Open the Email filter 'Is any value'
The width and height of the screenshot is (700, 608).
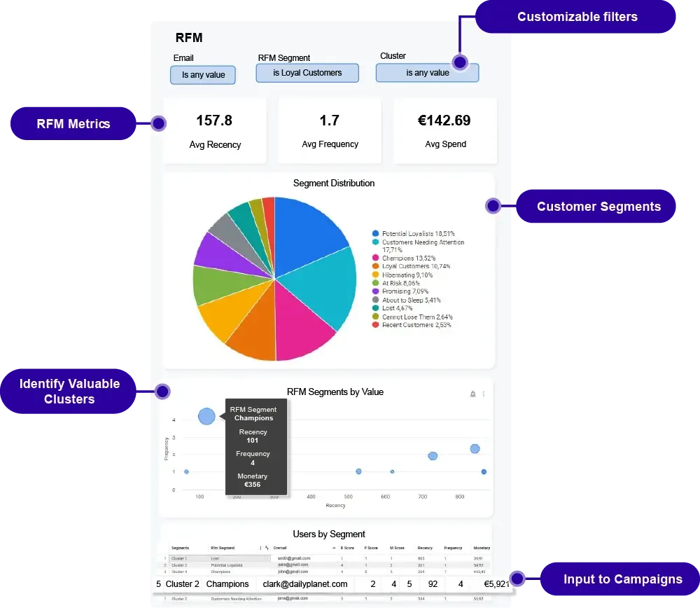(x=203, y=75)
